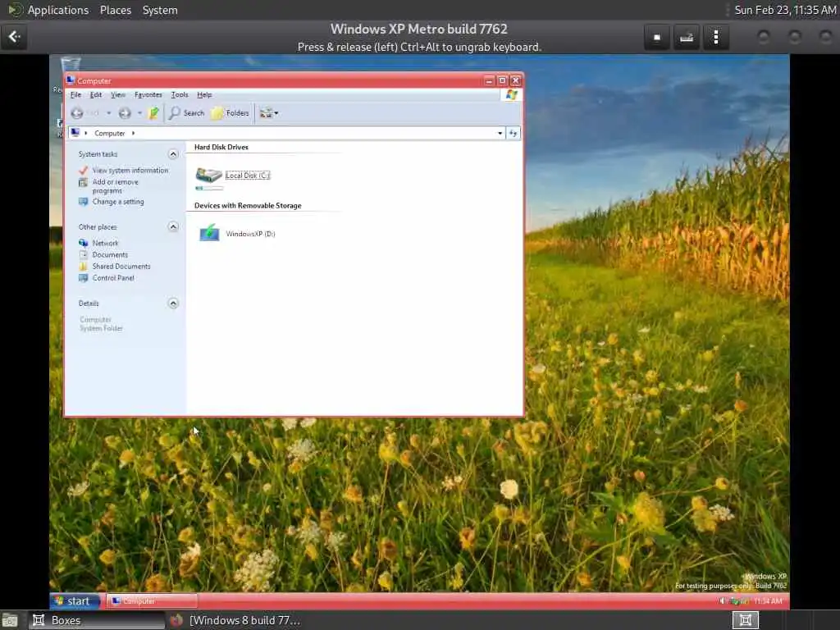Open the Edit menu
Image resolution: width=840 pixels, height=630 pixels.
point(96,95)
